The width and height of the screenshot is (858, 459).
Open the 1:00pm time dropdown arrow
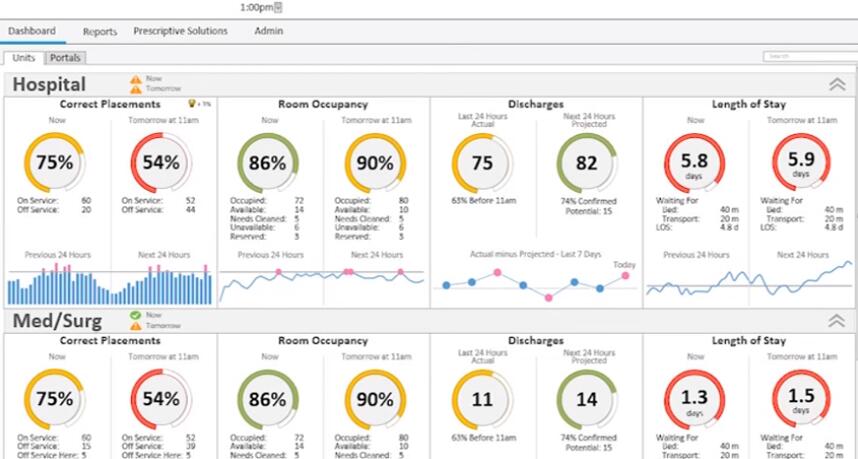tap(279, 8)
